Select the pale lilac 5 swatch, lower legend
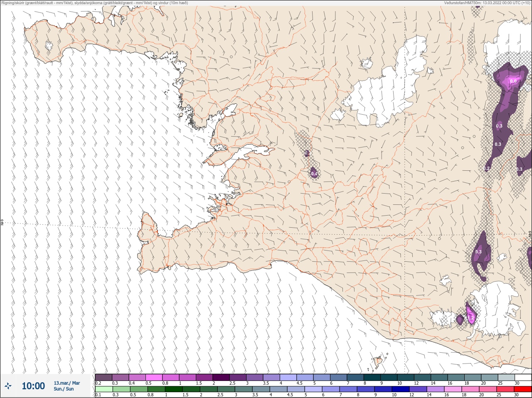532x398 pixels. tap(314, 389)
